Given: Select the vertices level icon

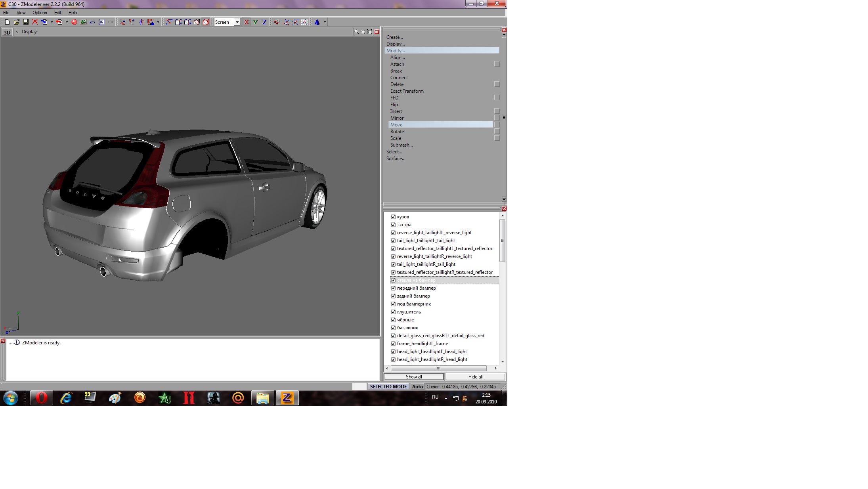Looking at the screenshot, I should [169, 22].
